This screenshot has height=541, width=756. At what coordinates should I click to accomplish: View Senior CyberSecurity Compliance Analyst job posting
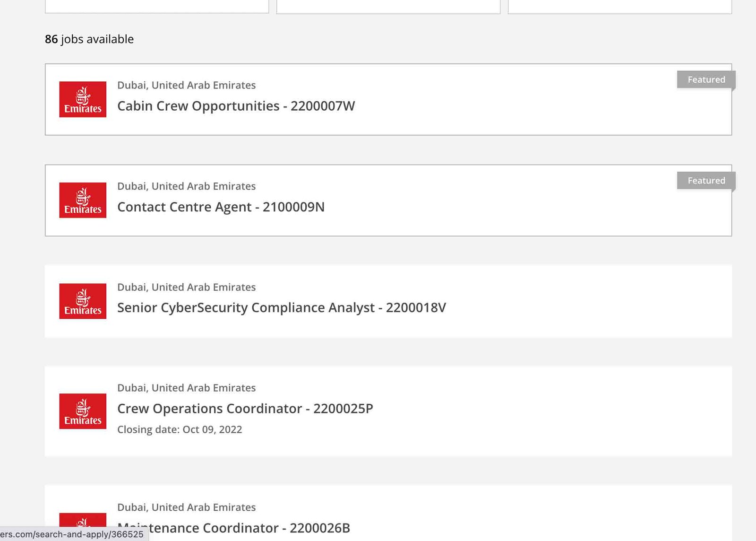[x=281, y=308]
